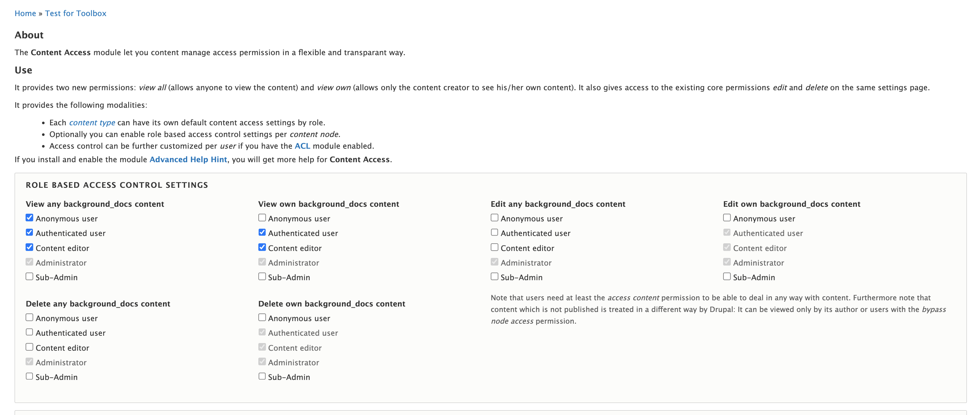Enable Sub-Admin for Delete own content
This screenshot has height=415, width=980.
pos(262,376)
